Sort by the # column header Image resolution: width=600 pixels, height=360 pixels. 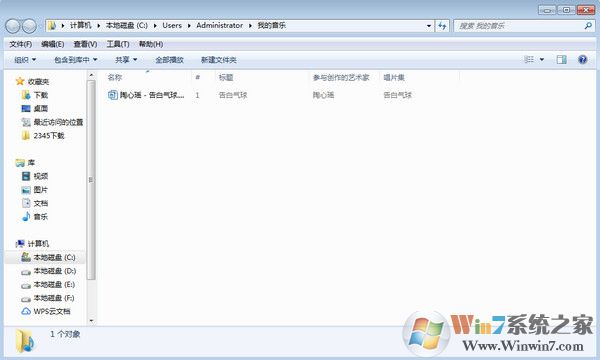pyautogui.click(x=198, y=78)
